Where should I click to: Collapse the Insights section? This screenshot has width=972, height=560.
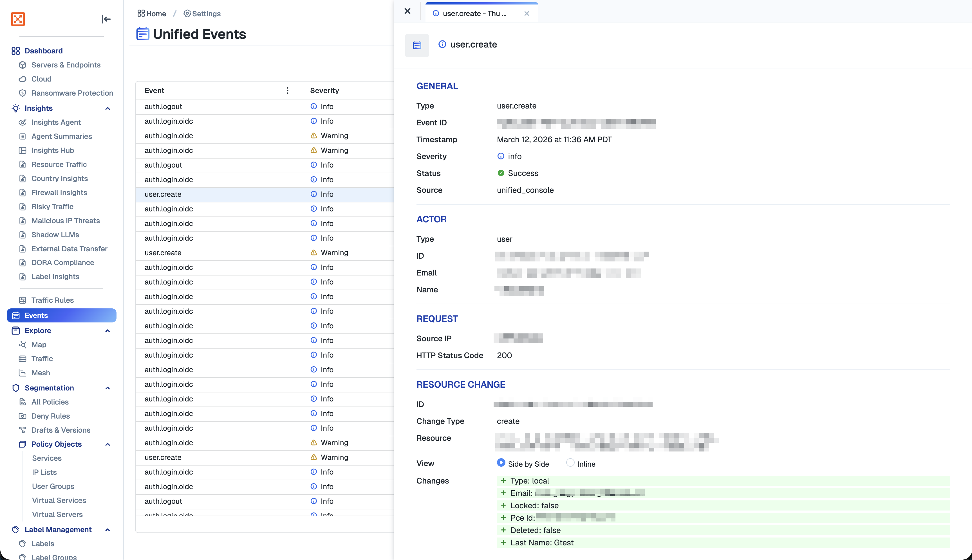tap(107, 109)
